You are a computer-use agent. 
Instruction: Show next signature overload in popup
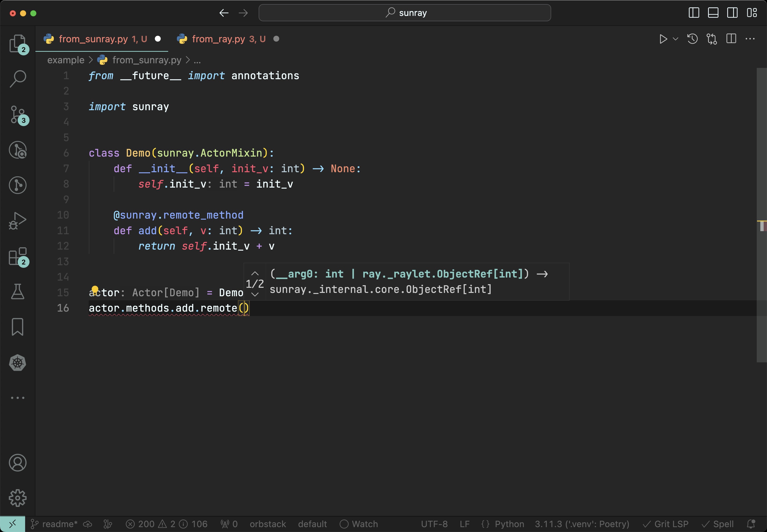(x=255, y=294)
